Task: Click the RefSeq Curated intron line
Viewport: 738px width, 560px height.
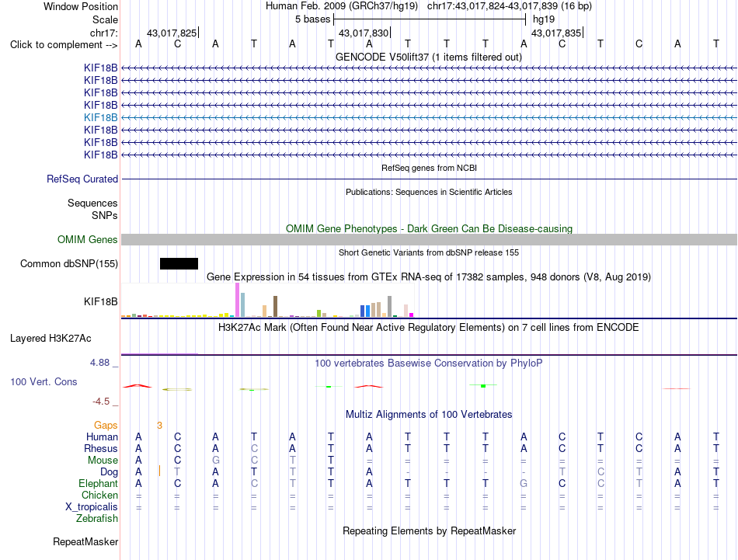Action: tap(429, 179)
